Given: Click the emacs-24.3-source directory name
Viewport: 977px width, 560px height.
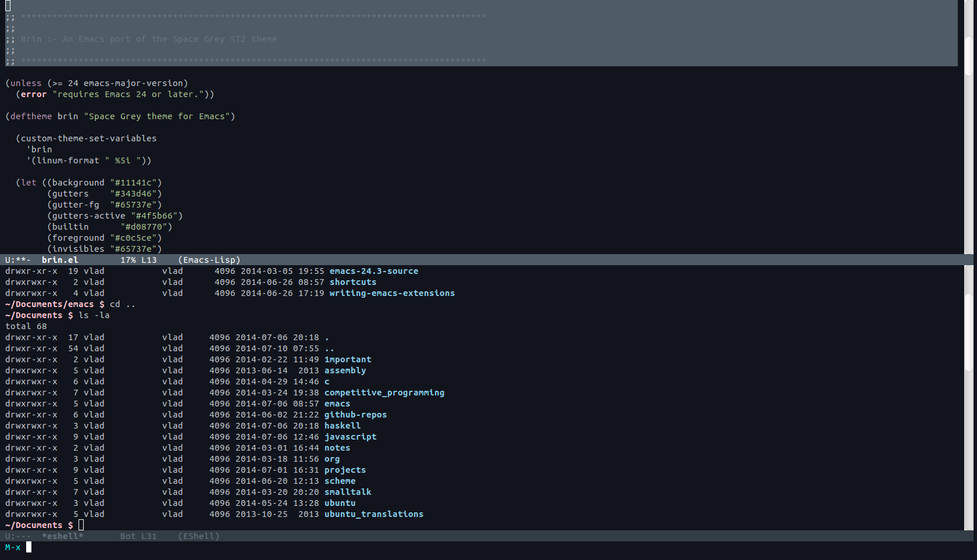Looking at the screenshot, I should click(374, 271).
